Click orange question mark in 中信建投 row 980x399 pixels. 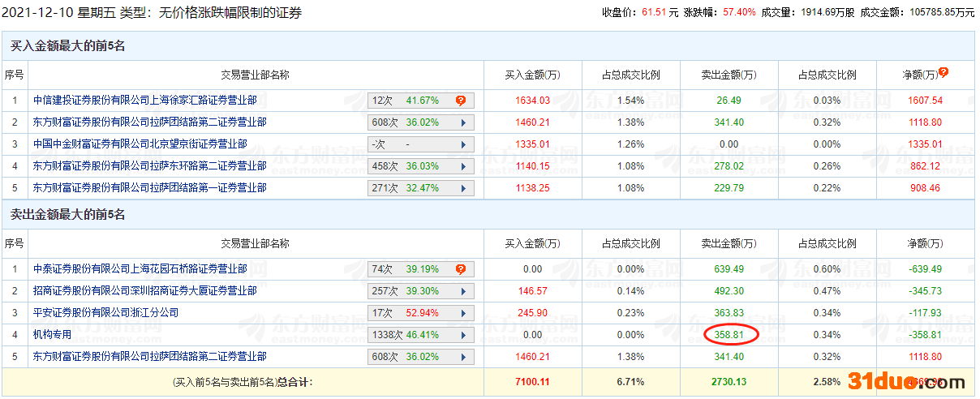coord(460,101)
